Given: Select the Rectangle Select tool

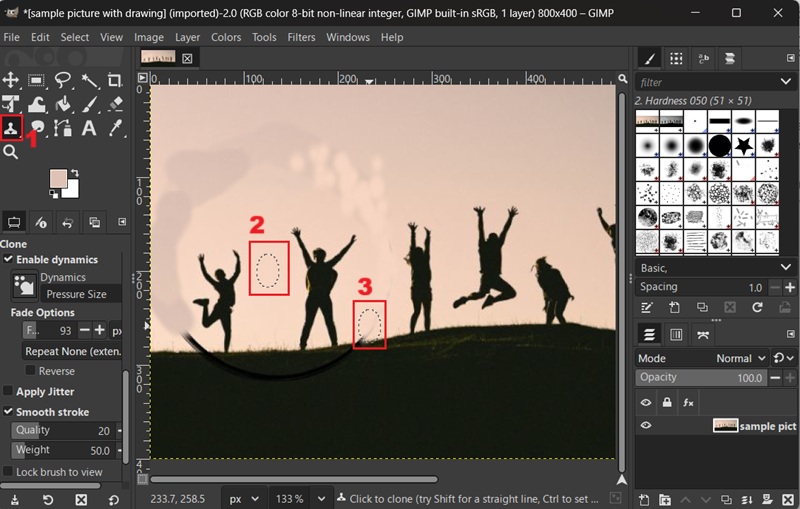Looking at the screenshot, I should (x=36, y=80).
